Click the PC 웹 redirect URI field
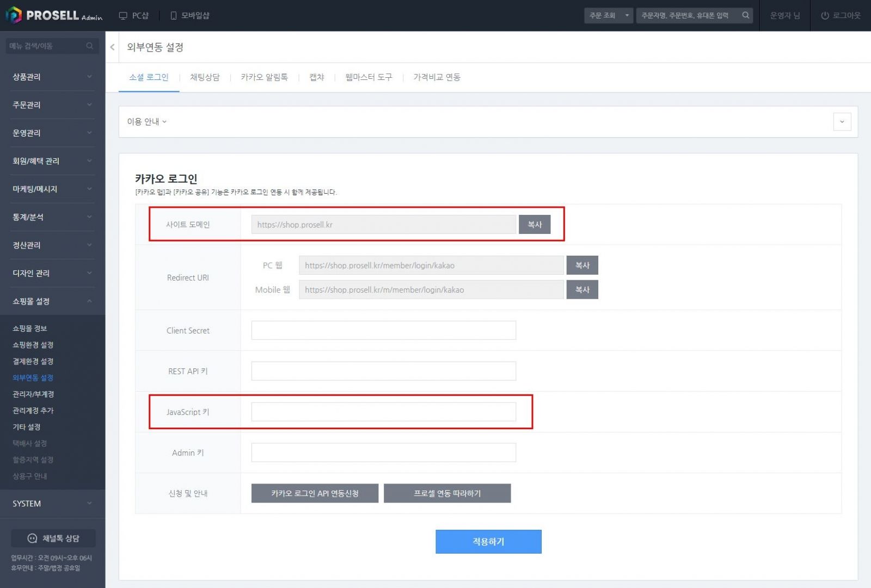The image size is (871, 588). coord(431,265)
